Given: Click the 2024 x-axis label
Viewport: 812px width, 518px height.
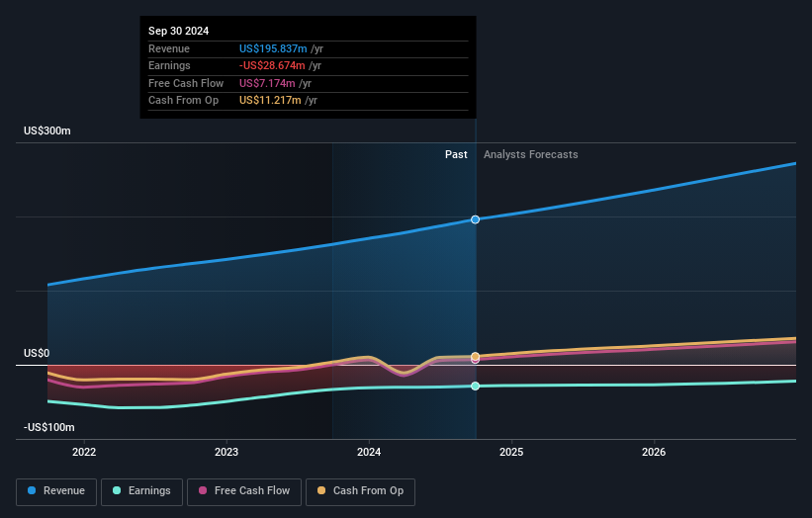Looking at the screenshot, I should (369, 453).
